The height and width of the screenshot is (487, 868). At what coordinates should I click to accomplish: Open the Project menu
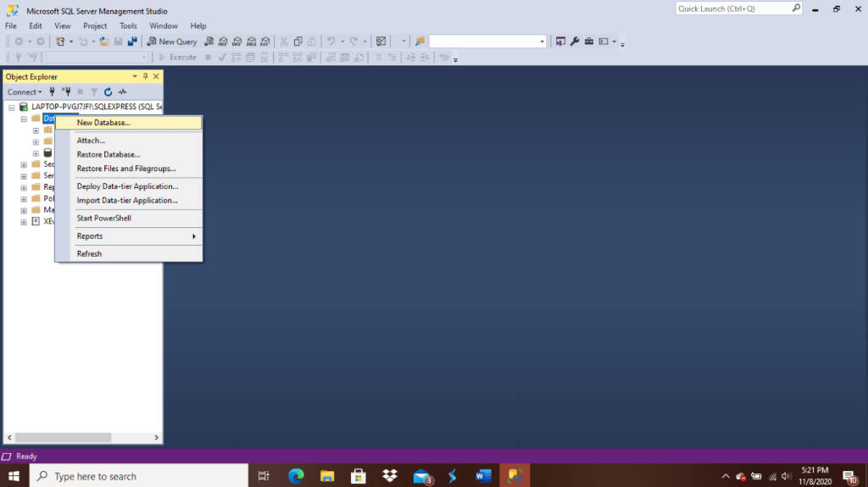(95, 26)
